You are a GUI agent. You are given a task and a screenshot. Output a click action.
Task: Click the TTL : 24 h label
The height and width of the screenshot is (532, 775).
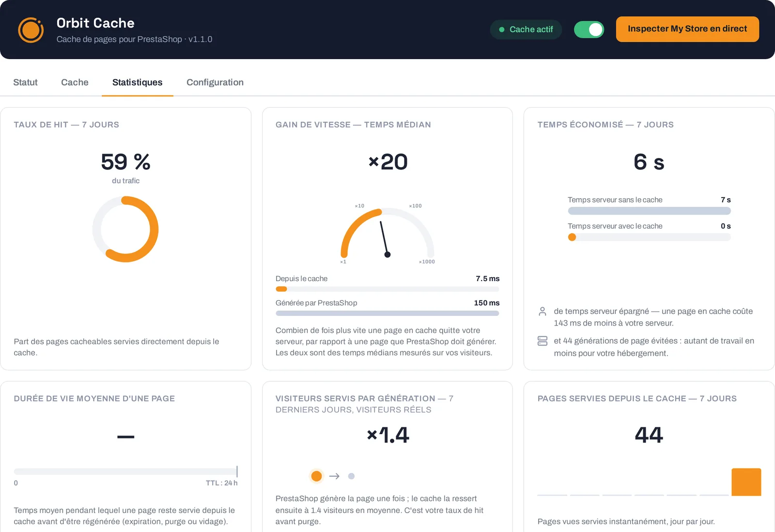(221, 483)
